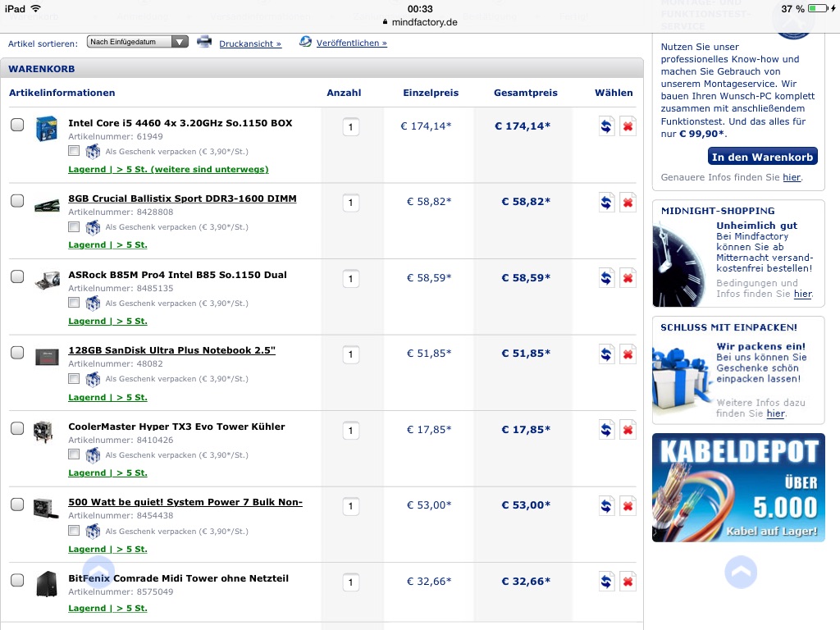Select the ASRock B85M Pro4 row checkbox
This screenshot has height=630, width=840.
(17, 276)
